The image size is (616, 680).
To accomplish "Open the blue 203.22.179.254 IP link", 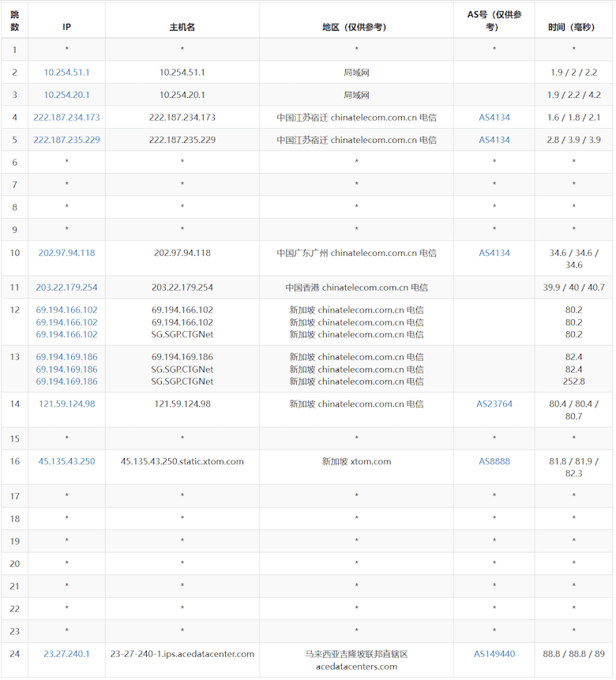I will (66, 287).
